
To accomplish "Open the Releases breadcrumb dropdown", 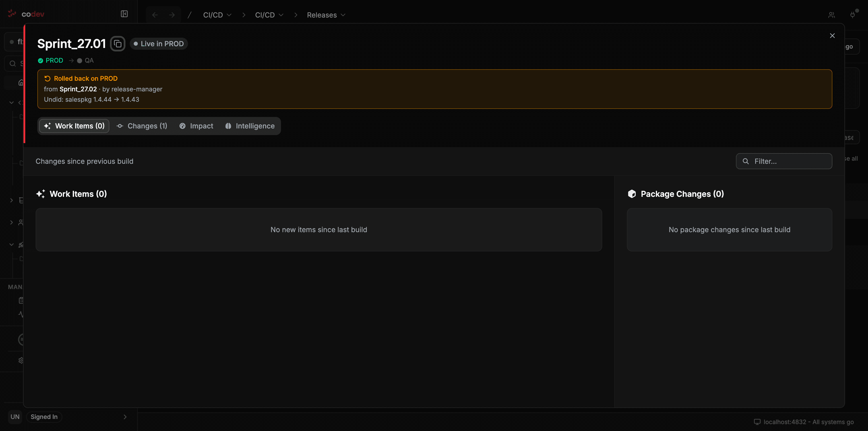I will [326, 15].
